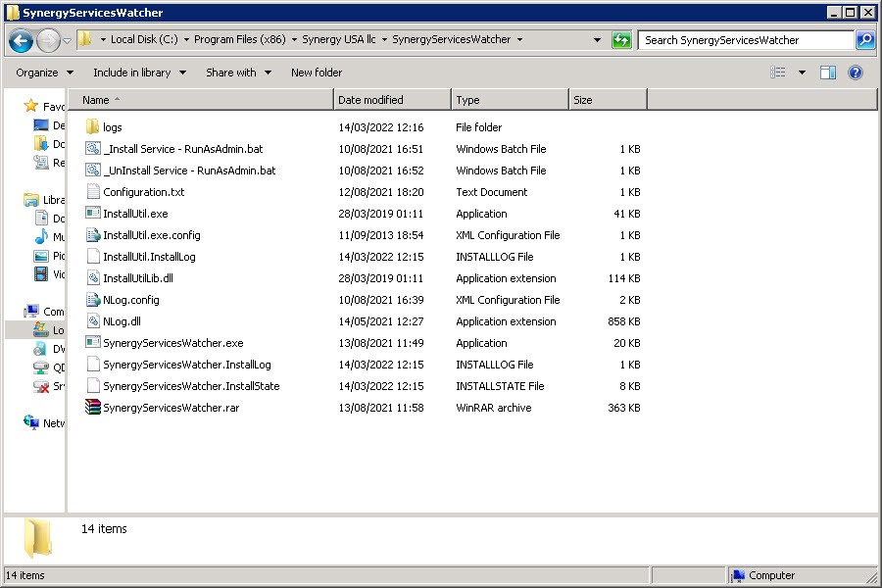
Task: Expand dropdown arrow after Local Disk (C:)
Action: [x=186, y=40]
